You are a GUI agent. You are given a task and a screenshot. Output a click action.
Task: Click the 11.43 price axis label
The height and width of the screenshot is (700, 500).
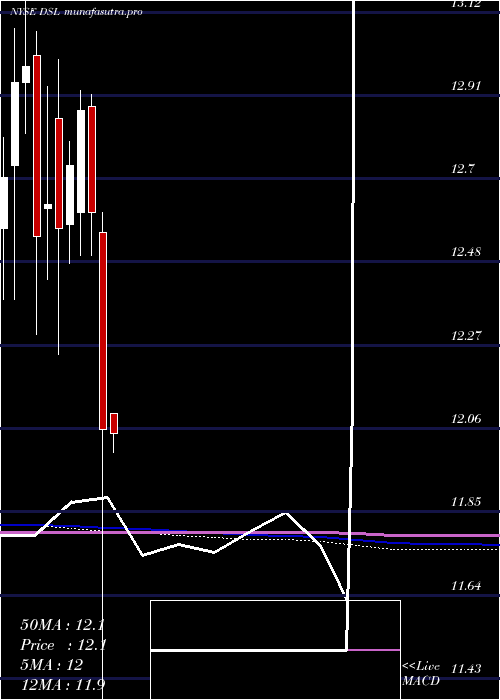[x=467, y=668]
